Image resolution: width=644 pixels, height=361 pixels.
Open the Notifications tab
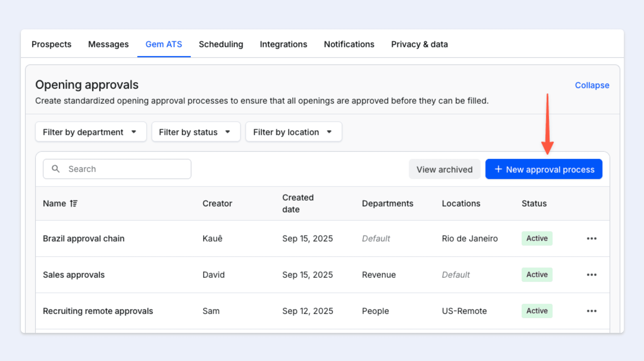click(349, 44)
